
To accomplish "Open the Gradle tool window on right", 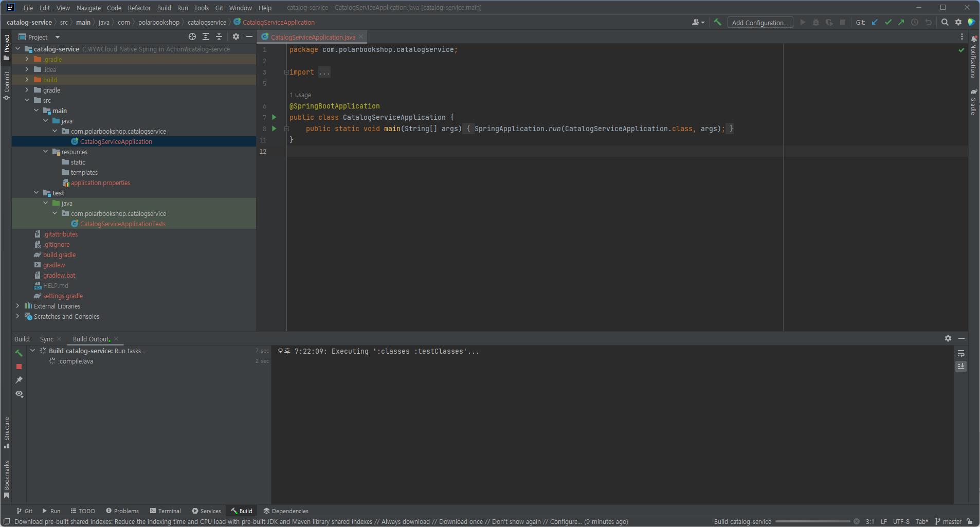I will (x=973, y=102).
